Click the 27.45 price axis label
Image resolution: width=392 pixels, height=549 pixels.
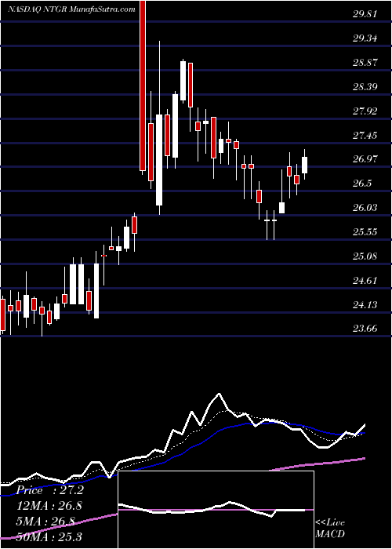click(x=365, y=136)
